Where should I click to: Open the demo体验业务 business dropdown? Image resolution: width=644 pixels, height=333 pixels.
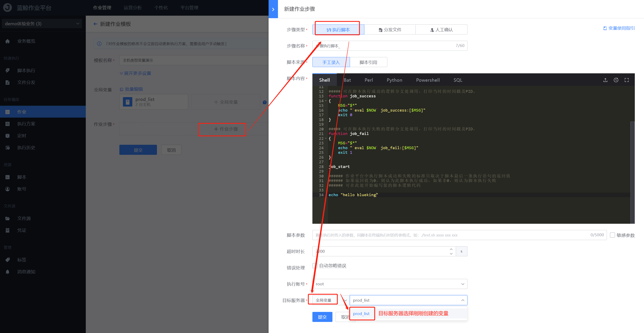[42, 24]
